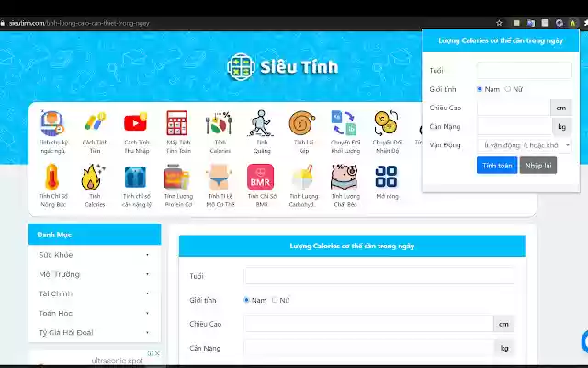
Task: Expand the Toán Học category
Action: [95, 313]
